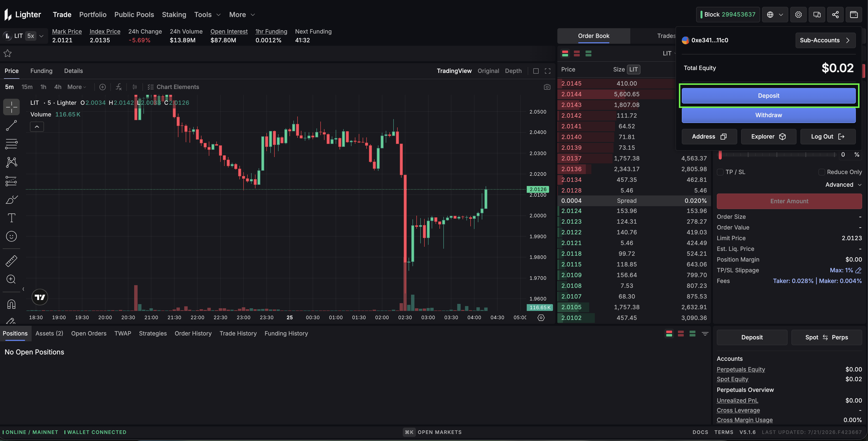Toggle the chart fullscreen icon
The width and height of the screenshot is (868, 441).
click(x=548, y=71)
